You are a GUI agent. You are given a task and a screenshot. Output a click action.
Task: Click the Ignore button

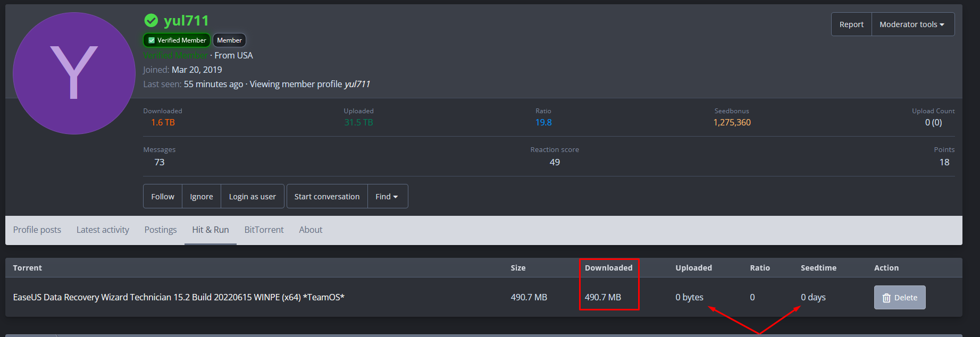coord(202,197)
